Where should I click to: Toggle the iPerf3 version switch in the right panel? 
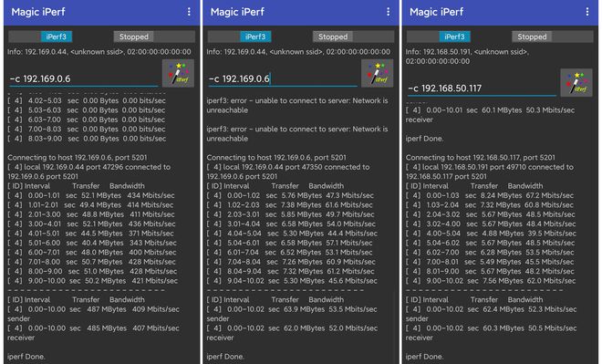point(439,36)
